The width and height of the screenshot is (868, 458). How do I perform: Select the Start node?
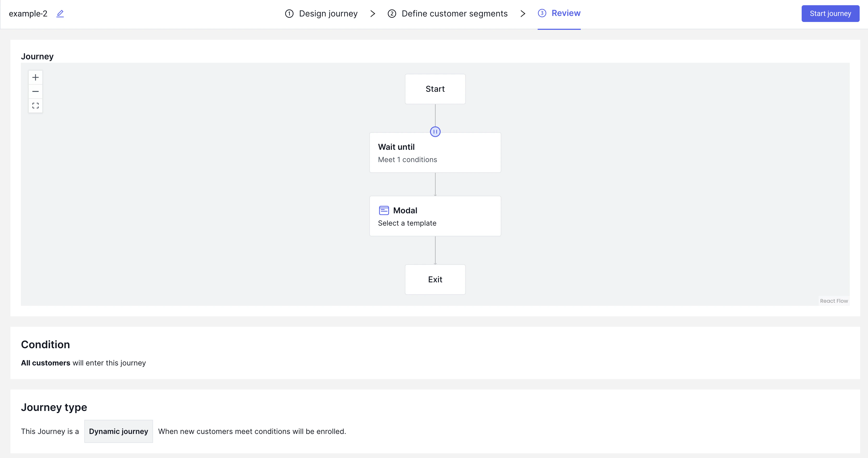tap(435, 89)
